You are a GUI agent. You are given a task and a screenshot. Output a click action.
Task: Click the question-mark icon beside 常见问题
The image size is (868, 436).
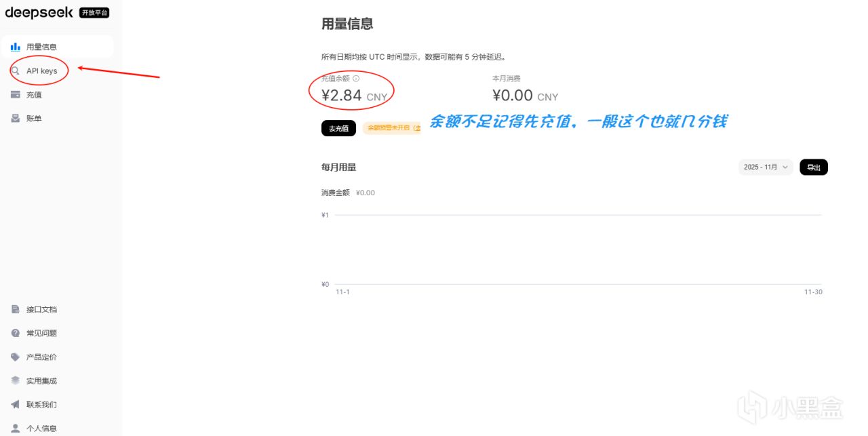coord(15,333)
